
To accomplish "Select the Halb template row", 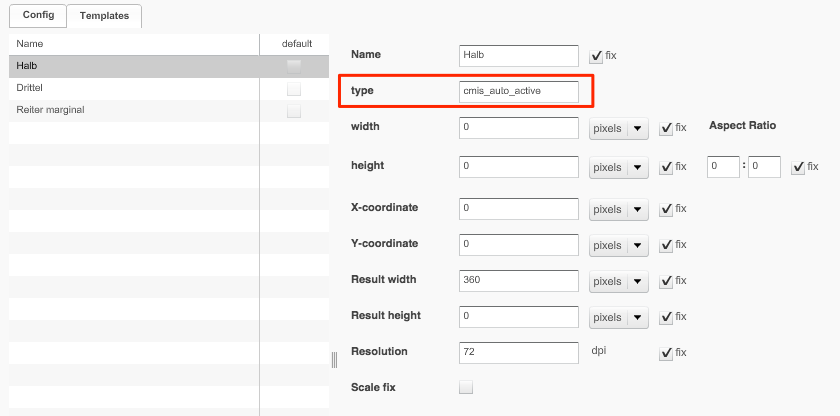I will click(x=169, y=66).
